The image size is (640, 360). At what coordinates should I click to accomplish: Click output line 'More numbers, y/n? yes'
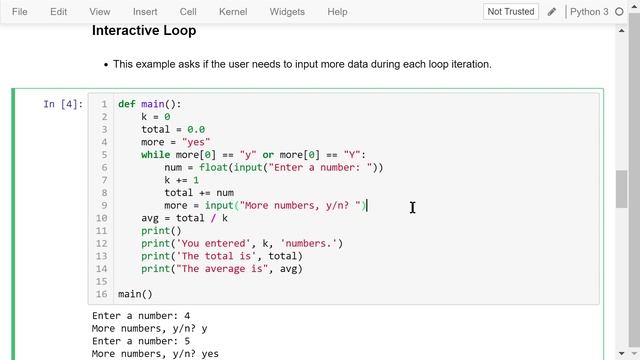point(155,353)
